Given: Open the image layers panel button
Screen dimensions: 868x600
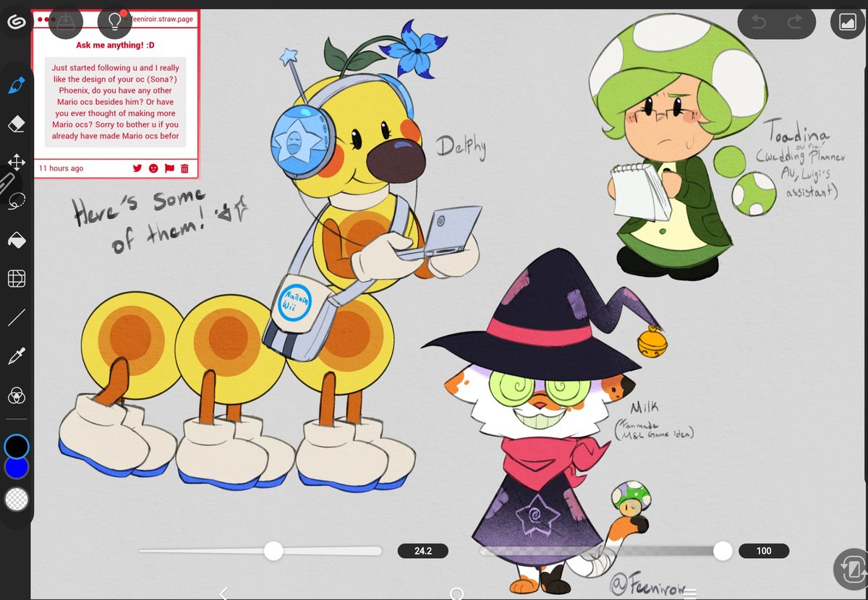Looking at the screenshot, I should click(x=847, y=23).
